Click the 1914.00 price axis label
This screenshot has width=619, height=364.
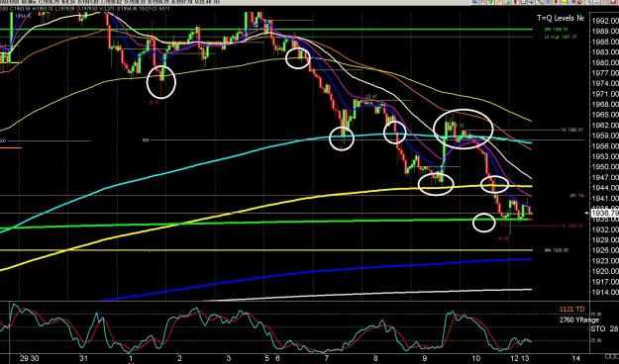tap(605, 292)
